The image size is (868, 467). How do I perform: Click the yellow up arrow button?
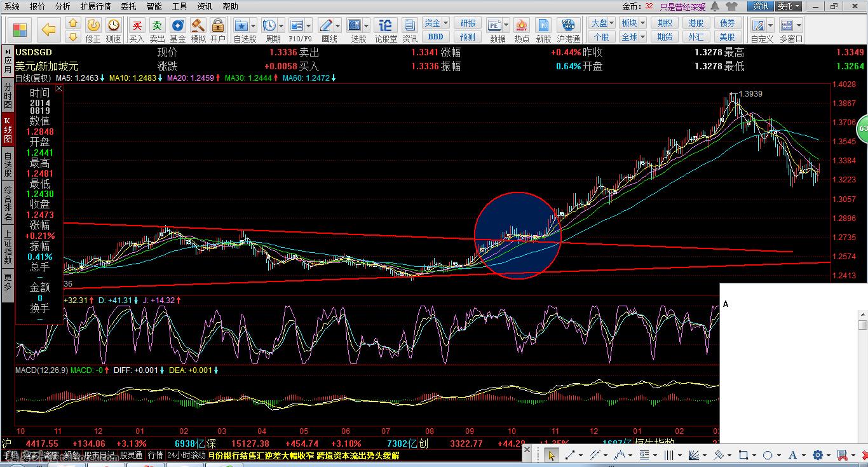[73, 24]
